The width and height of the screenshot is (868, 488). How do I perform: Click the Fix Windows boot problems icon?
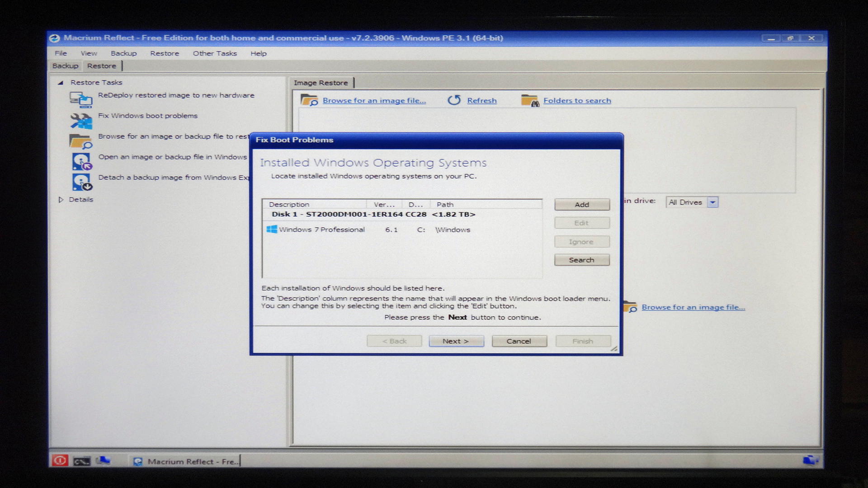pyautogui.click(x=81, y=120)
